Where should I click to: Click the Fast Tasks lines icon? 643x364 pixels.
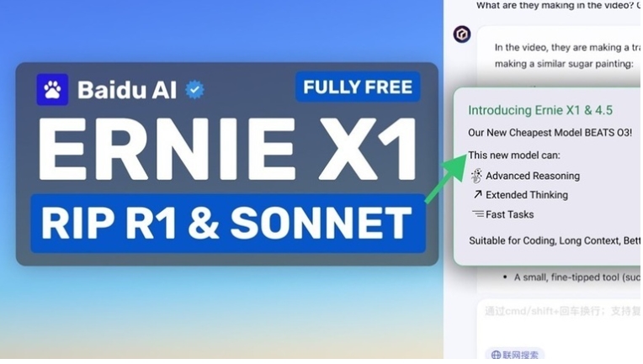coord(478,214)
